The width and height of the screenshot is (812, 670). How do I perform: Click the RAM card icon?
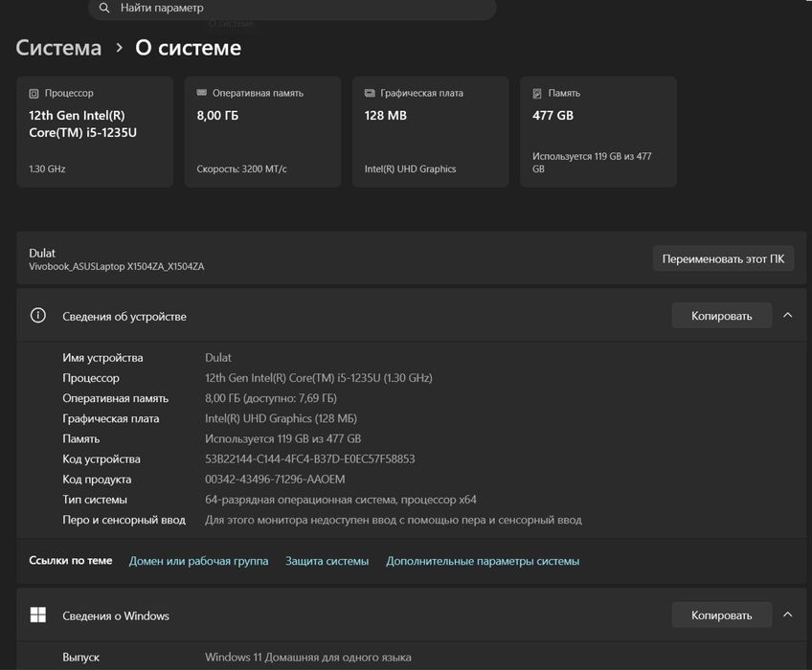(201, 93)
